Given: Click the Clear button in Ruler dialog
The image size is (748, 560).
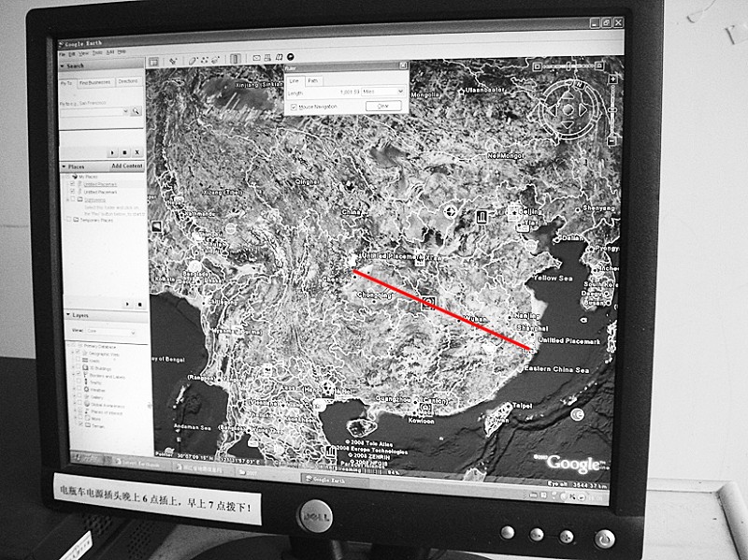Looking at the screenshot, I should (x=383, y=106).
